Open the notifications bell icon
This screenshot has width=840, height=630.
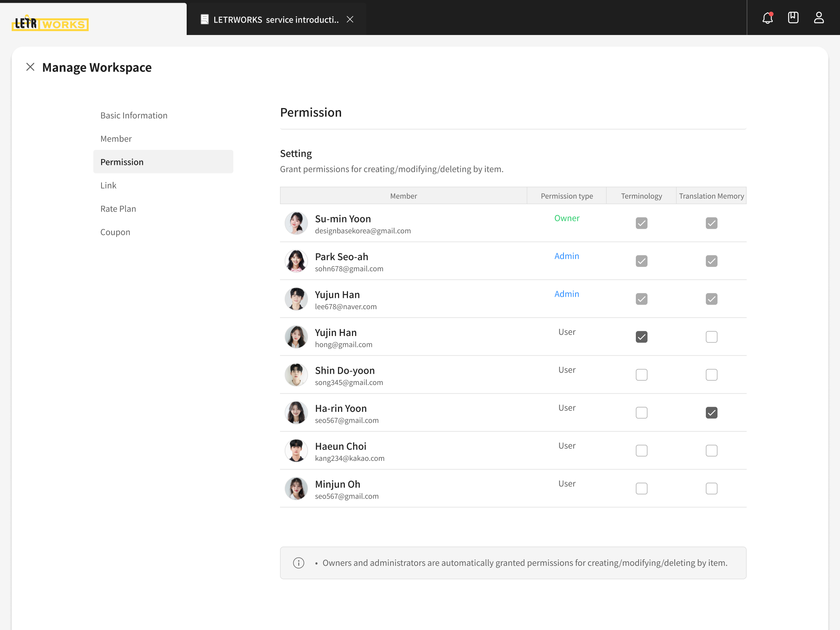tap(767, 18)
